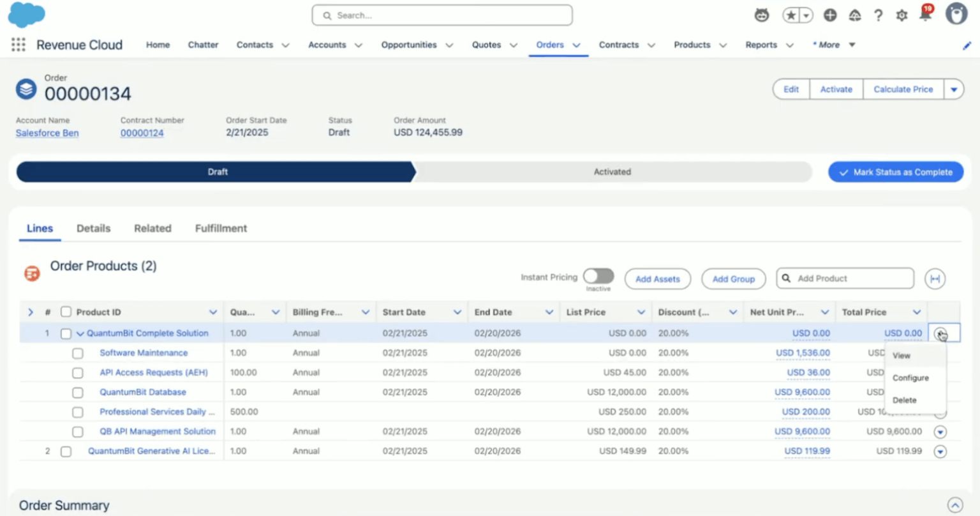Open row actions for QB API Management Solution
The width and height of the screenshot is (980, 516).
940,432
